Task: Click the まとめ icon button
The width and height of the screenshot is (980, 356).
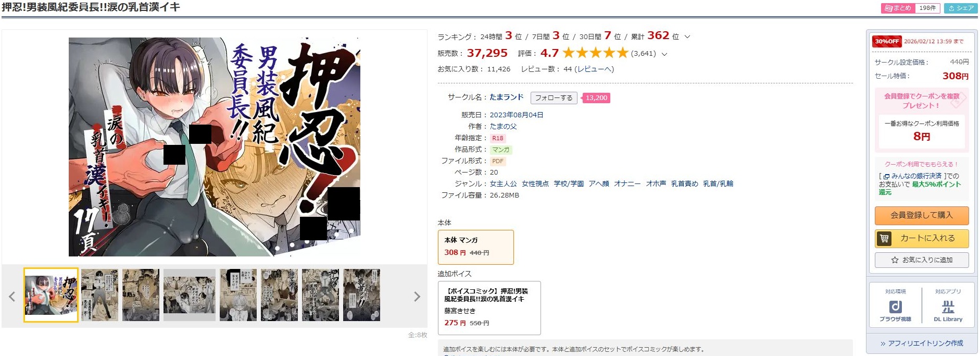Action: coord(896,8)
